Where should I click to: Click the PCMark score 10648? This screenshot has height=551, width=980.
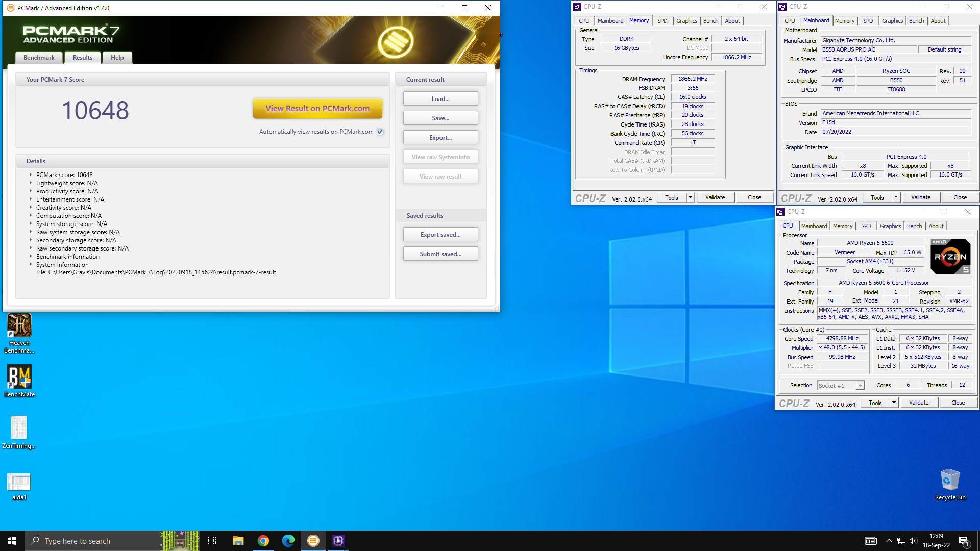pos(95,110)
